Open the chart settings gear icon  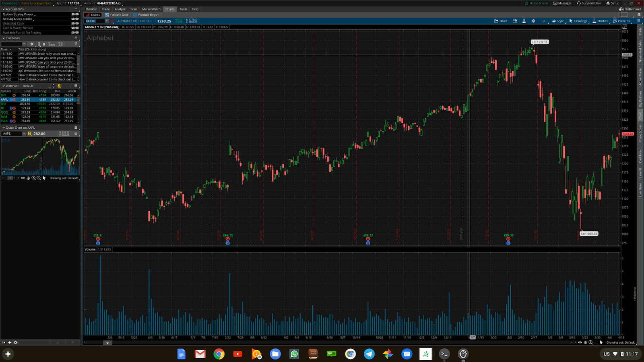[x=534, y=21]
